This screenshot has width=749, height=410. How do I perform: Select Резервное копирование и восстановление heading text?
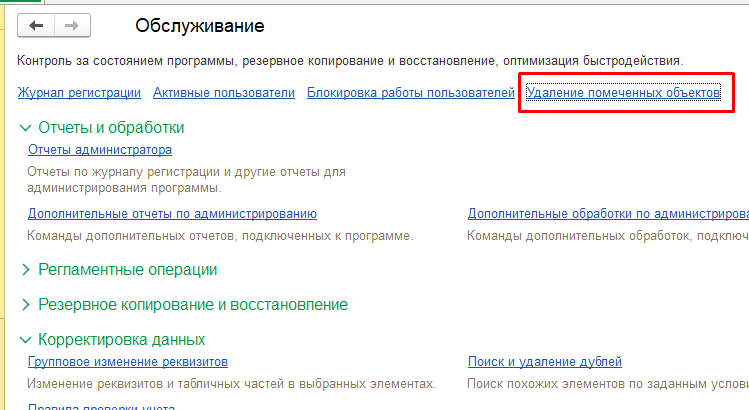click(x=193, y=304)
